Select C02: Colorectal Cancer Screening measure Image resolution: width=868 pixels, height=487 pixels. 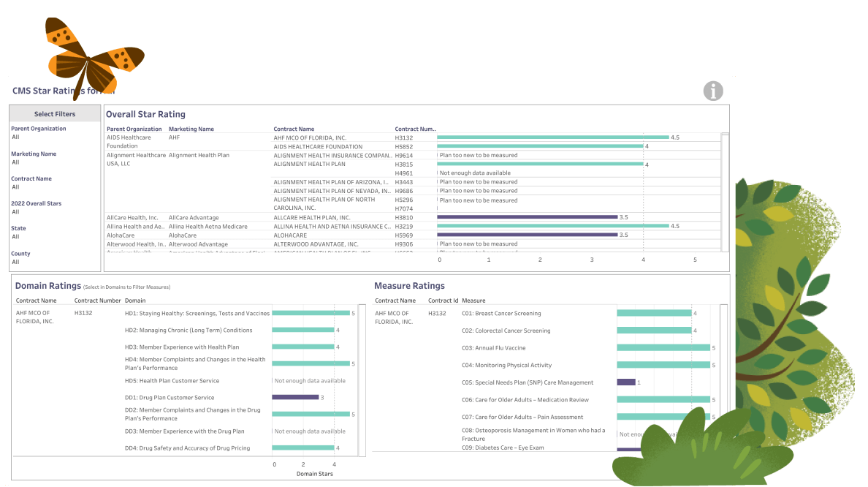[x=506, y=331]
